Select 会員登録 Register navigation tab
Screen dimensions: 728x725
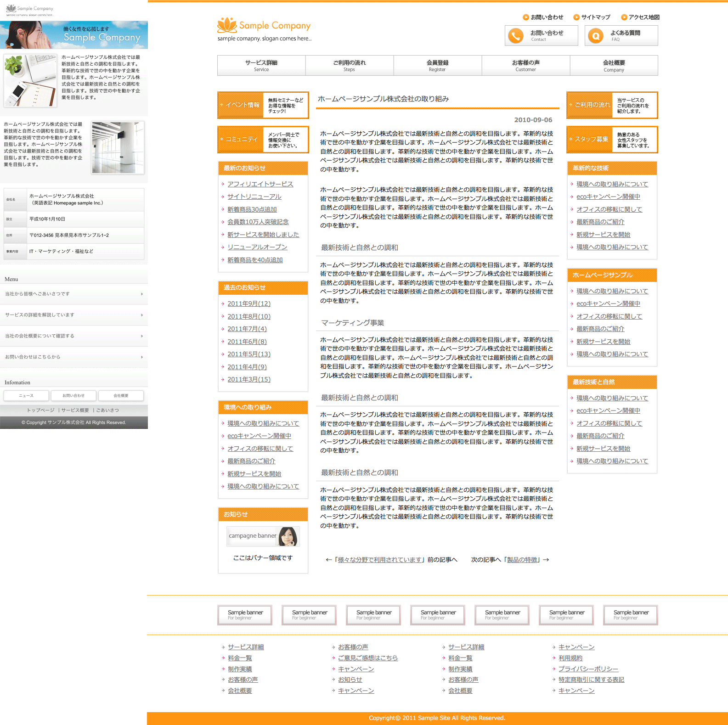click(x=437, y=65)
